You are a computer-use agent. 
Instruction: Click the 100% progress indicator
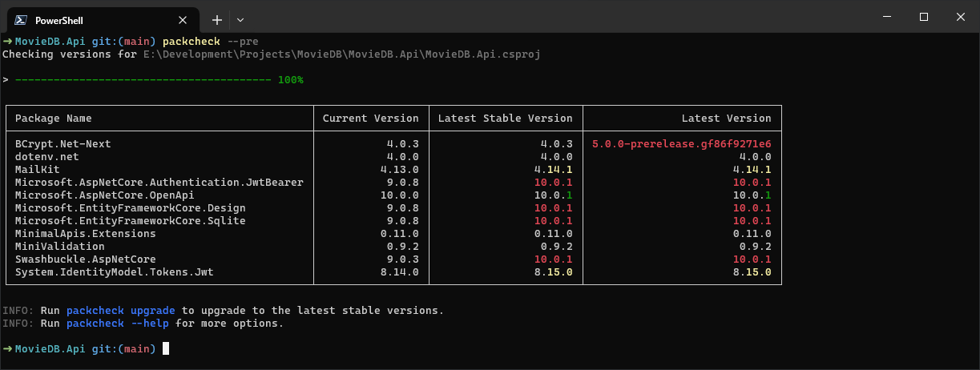click(x=290, y=80)
